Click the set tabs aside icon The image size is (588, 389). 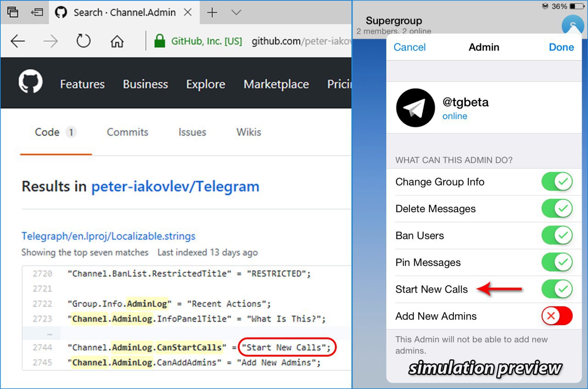tap(37, 12)
